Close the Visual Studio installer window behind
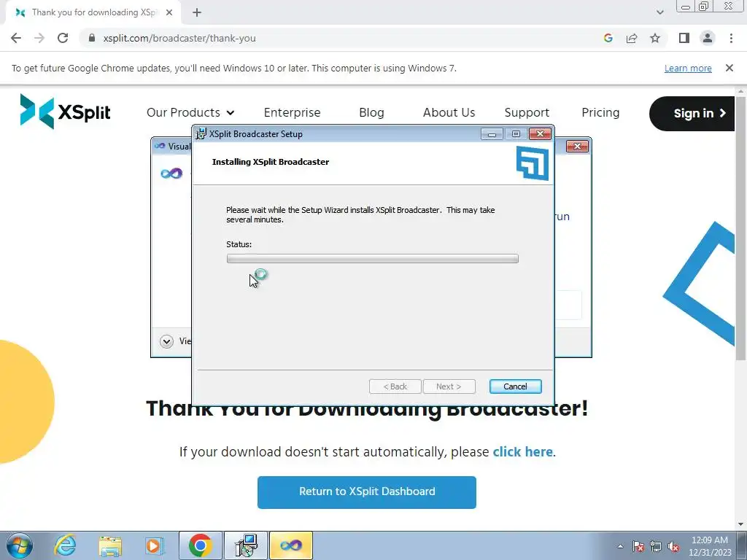The height and width of the screenshot is (560, 747). pyautogui.click(x=577, y=146)
